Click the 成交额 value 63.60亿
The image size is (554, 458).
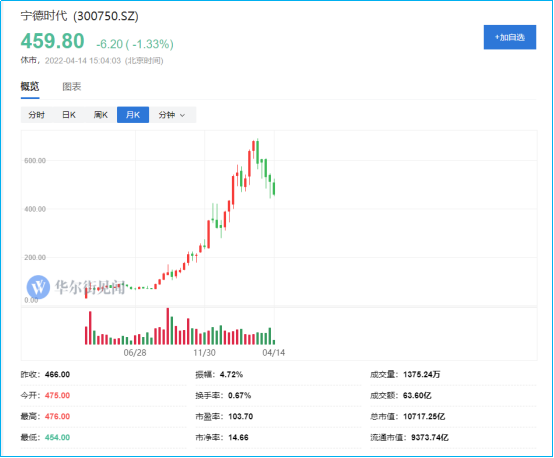point(417,395)
